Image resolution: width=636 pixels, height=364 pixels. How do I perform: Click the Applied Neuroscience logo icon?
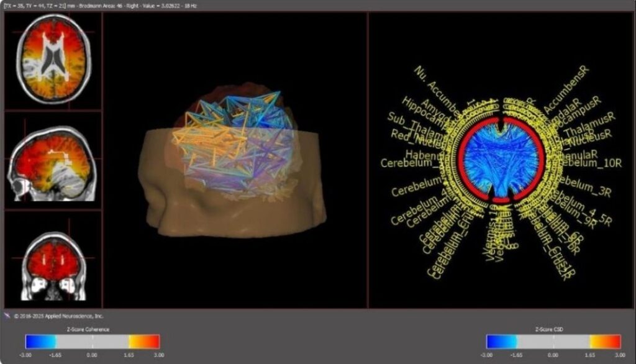(x=7, y=316)
